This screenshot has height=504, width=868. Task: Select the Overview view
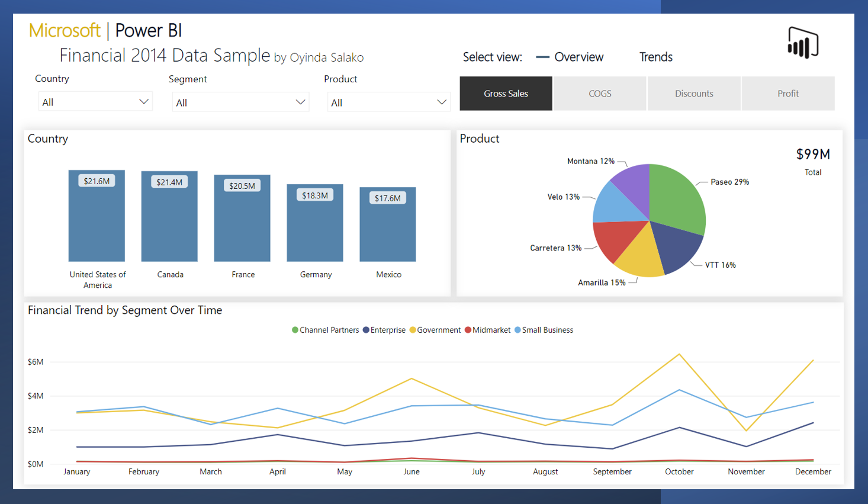click(x=570, y=57)
